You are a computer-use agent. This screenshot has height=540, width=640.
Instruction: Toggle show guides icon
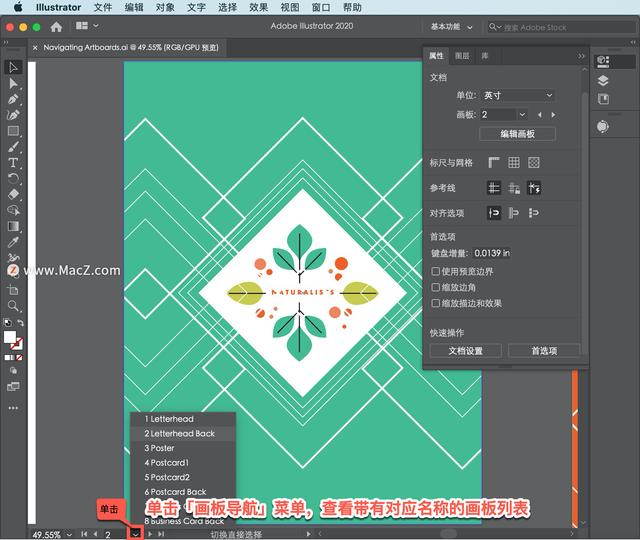pyautogui.click(x=494, y=188)
